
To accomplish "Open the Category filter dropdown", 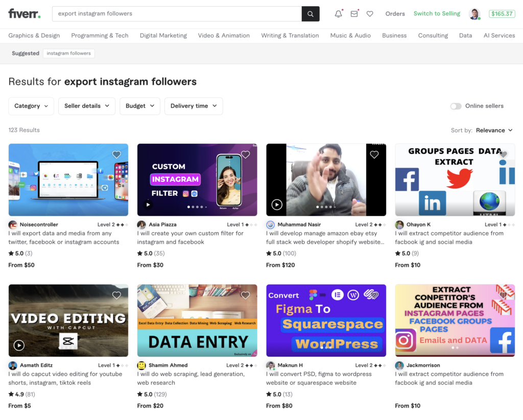I will pyautogui.click(x=31, y=106).
